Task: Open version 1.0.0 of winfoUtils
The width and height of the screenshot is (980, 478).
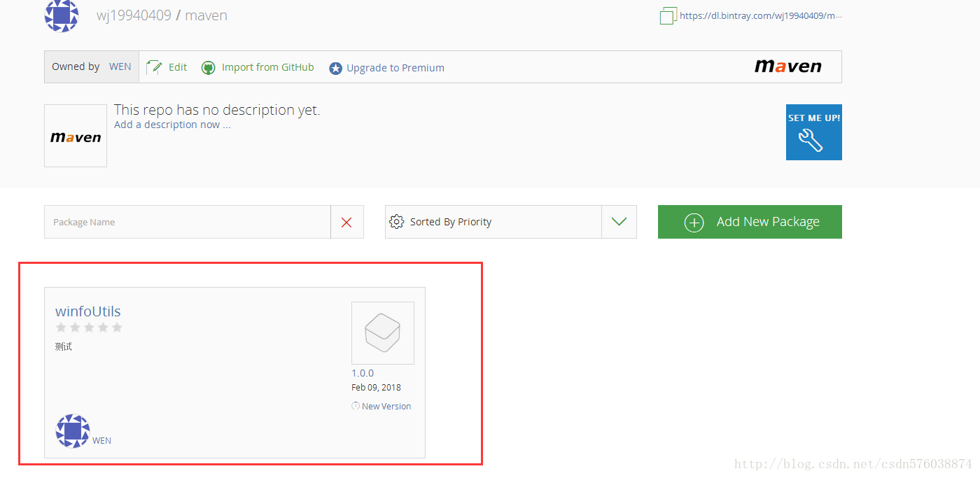Action: (x=363, y=373)
